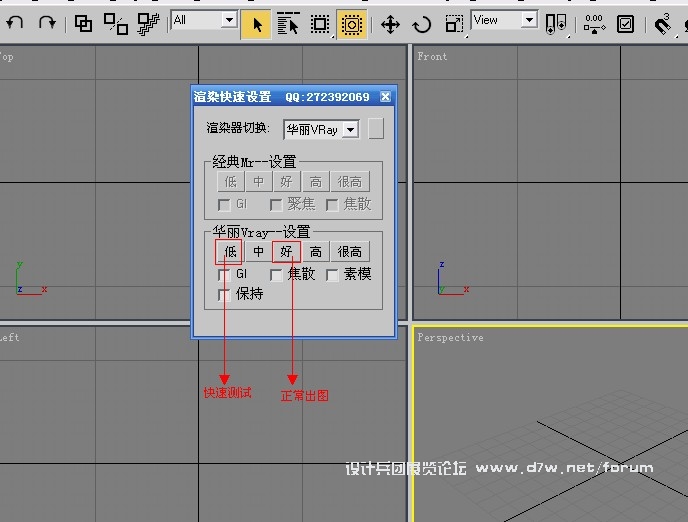688x522 pixels.
Task: Click the Left viewport label
Action: pyautogui.click(x=9, y=337)
